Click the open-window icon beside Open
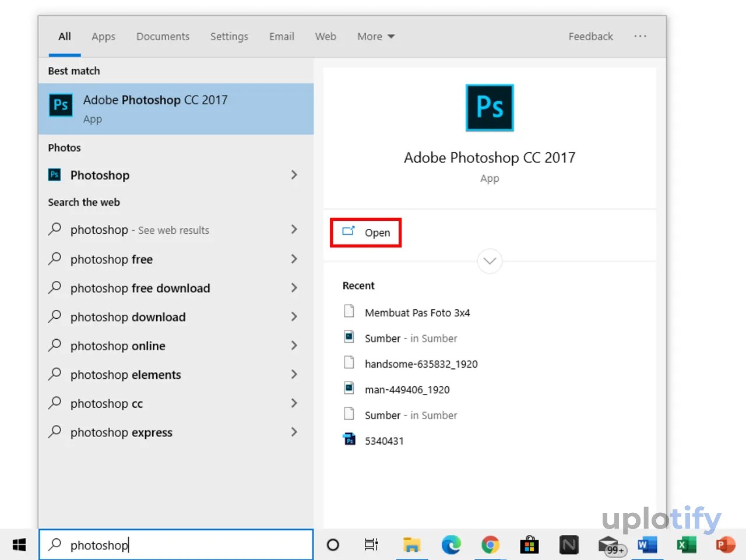This screenshot has width=746, height=560. (x=349, y=231)
